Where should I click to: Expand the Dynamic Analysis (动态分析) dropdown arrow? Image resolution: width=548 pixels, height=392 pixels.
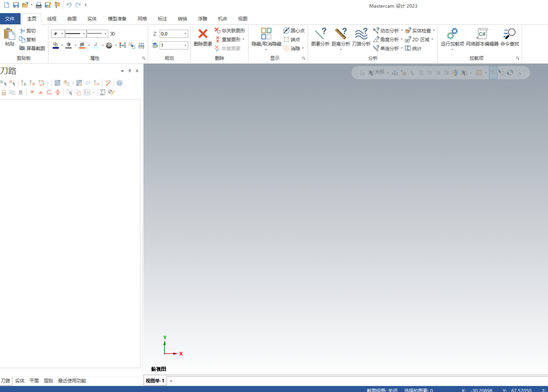(x=402, y=31)
